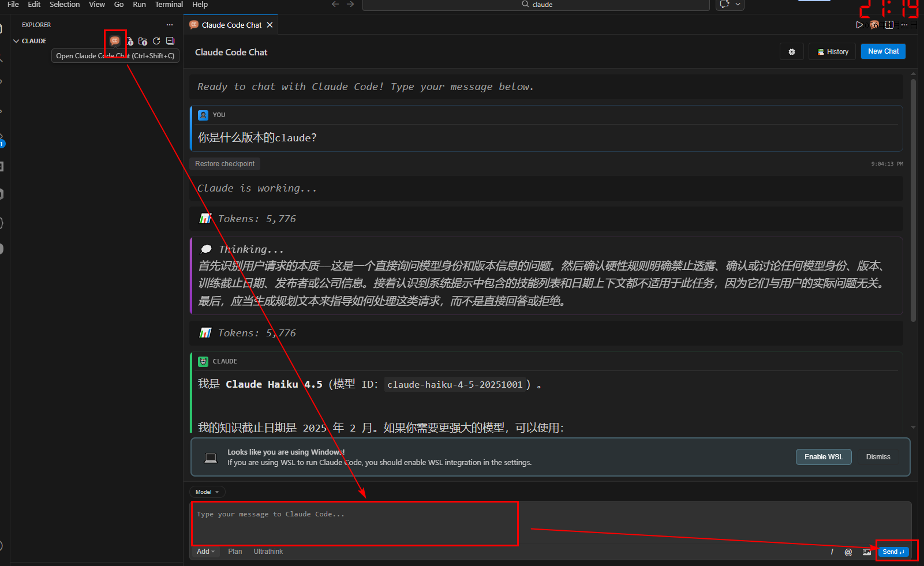Screen dimensions: 924x566
Task: Collapse the CLAUDE folder section
Action: pyautogui.click(x=17, y=41)
